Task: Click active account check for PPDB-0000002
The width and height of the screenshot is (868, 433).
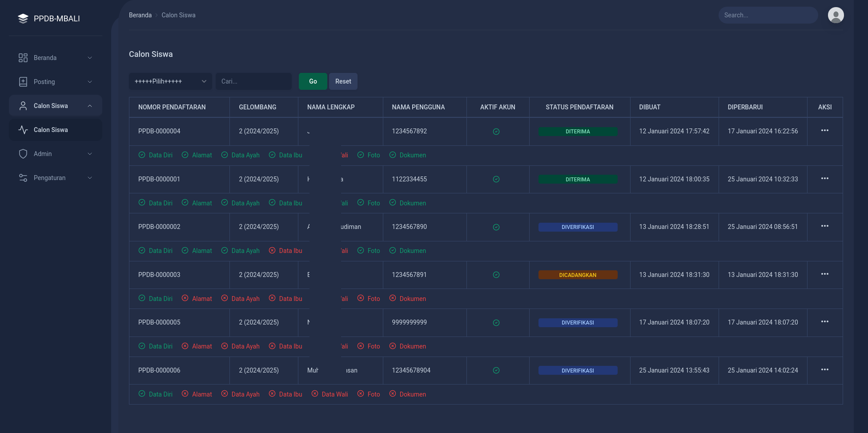Action: [496, 227]
